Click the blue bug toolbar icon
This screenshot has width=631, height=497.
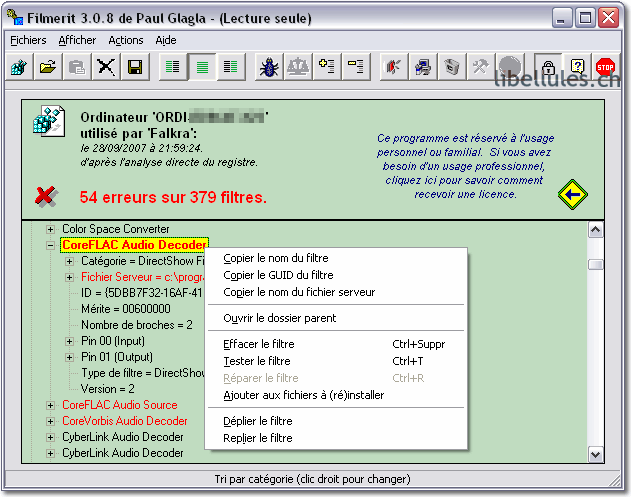click(269, 67)
